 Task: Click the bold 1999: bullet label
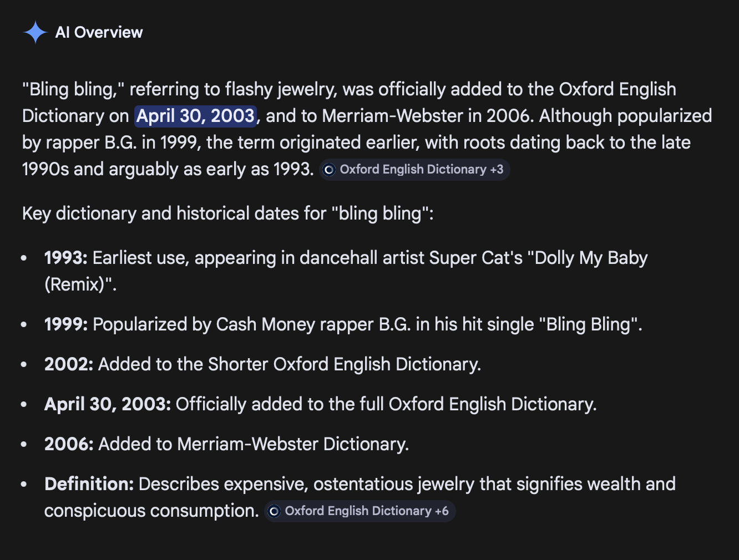[x=66, y=324]
